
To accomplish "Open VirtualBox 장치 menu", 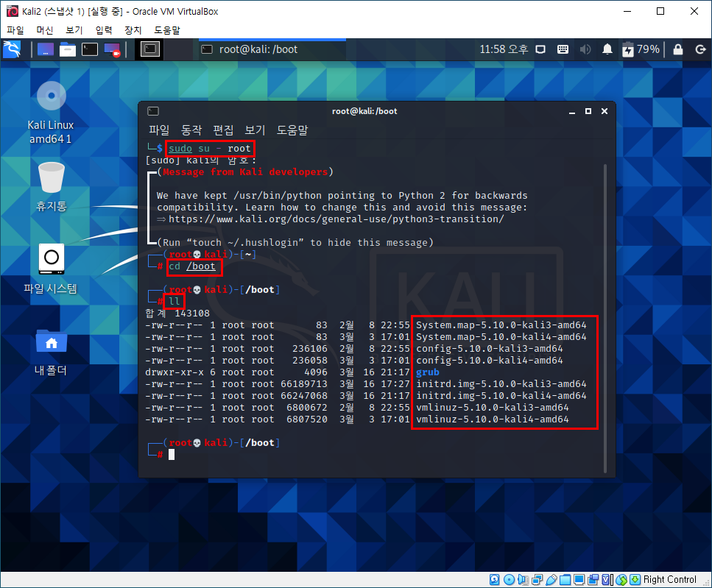I will pos(133,30).
